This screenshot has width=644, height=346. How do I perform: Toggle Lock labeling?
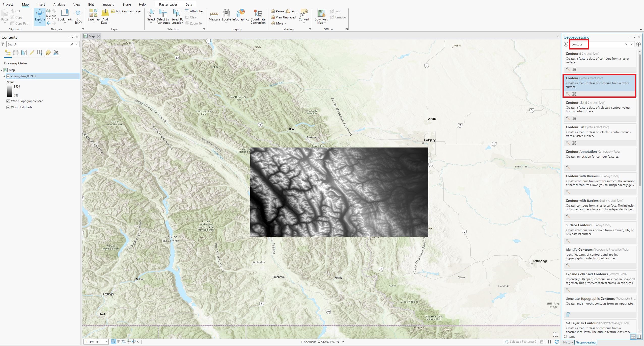coord(291,11)
